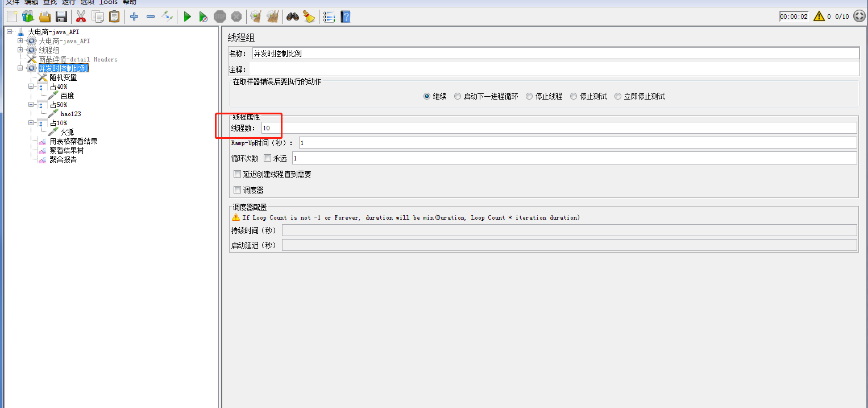Screen dimensions: 868x408
Task: Open Help with question mark book icon
Action: (x=345, y=17)
